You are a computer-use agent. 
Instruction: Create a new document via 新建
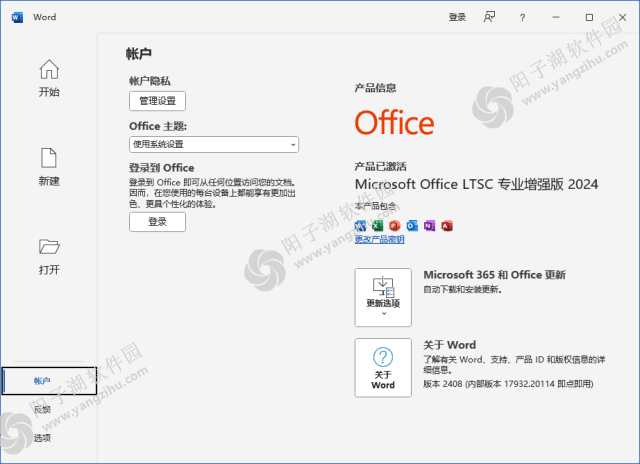pyautogui.click(x=49, y=167)
